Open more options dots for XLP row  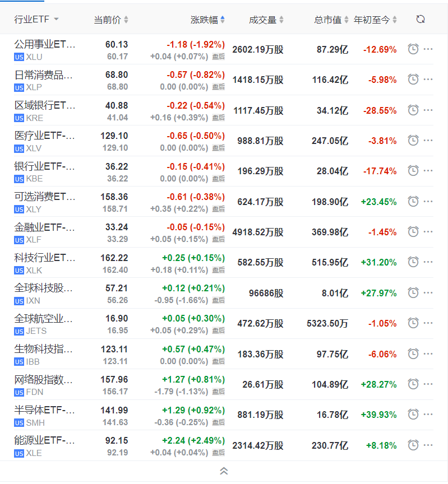click(428, 80)
